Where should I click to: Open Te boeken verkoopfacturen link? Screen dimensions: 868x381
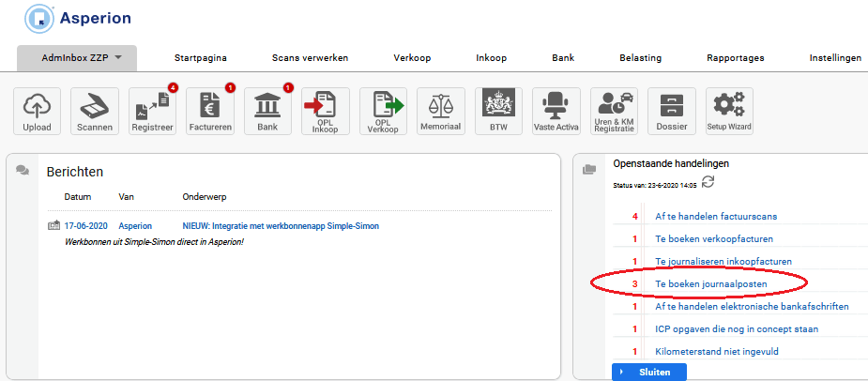(714, 239)
